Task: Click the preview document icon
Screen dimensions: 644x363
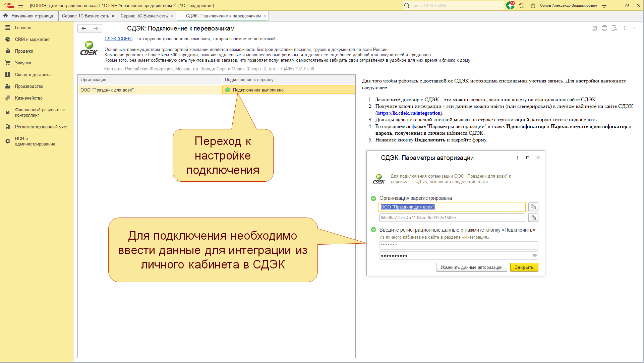Action: pyautogui.click(x=614, y=28)
